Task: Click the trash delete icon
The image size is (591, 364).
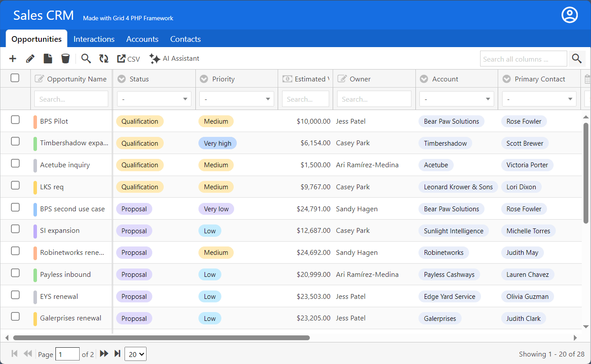Action: tap(65, 59)
